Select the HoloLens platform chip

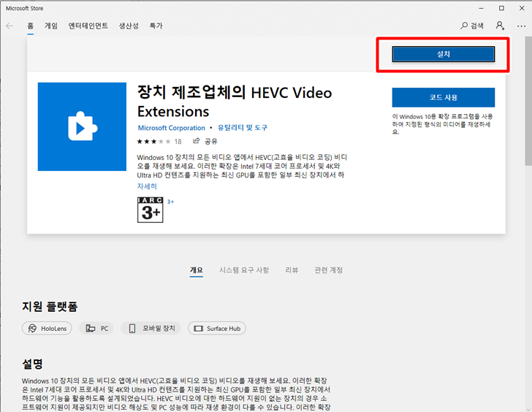(47, 328)
